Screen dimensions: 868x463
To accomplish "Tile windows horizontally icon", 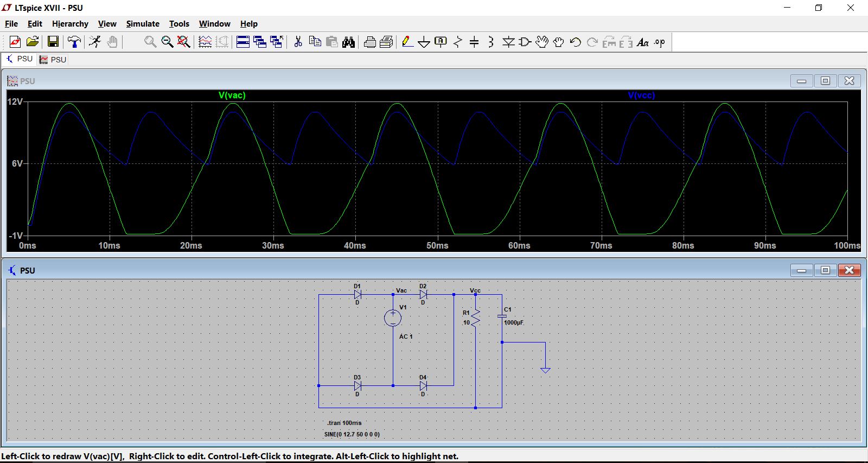I will [x=243, y=42].
